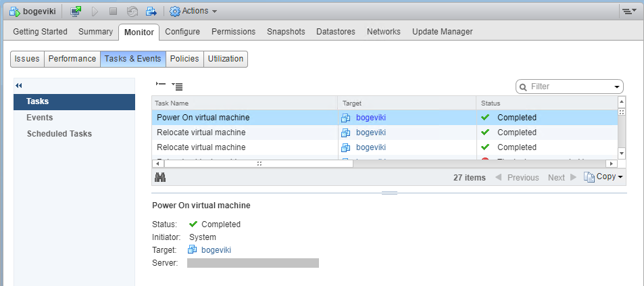The width and height of the screenshot is (644, 286).
Task: Select Events in the left sidebar
Action: click(40, 118)
